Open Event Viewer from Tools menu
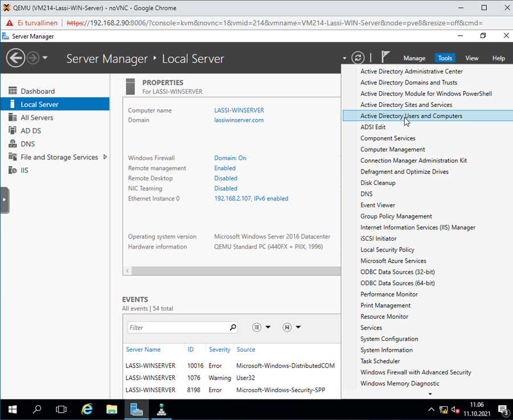 coord(377,205)
